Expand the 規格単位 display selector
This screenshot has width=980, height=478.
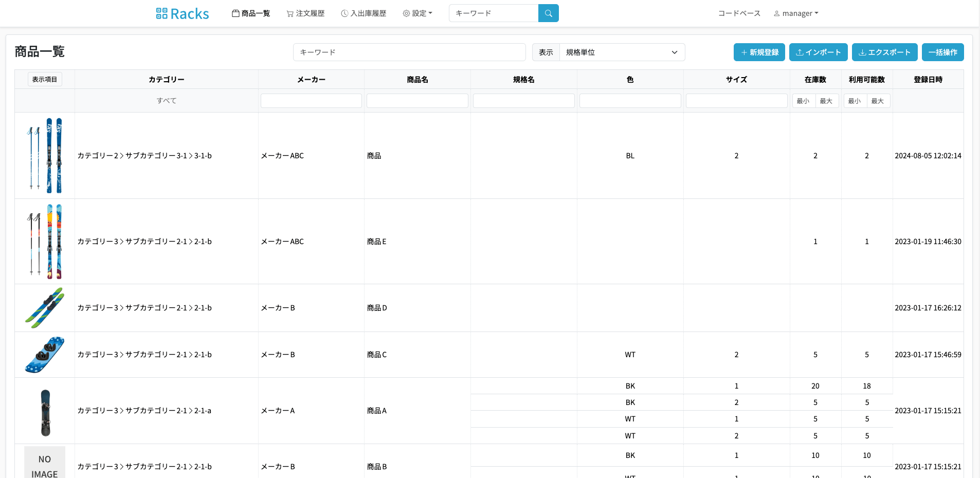point(622,52)
